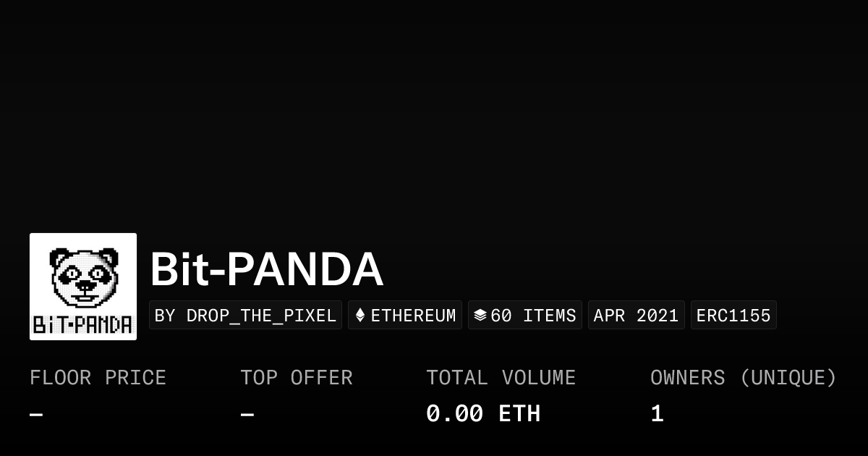Open the Bit-PANDA collection title

coord(266,269)
